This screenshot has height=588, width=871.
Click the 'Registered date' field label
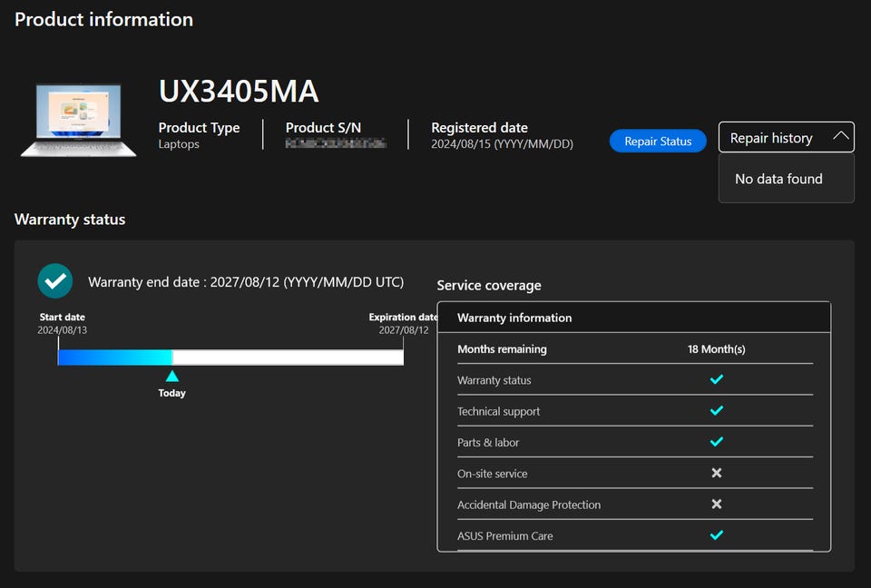pyautogui.click(x=479, y=128)
